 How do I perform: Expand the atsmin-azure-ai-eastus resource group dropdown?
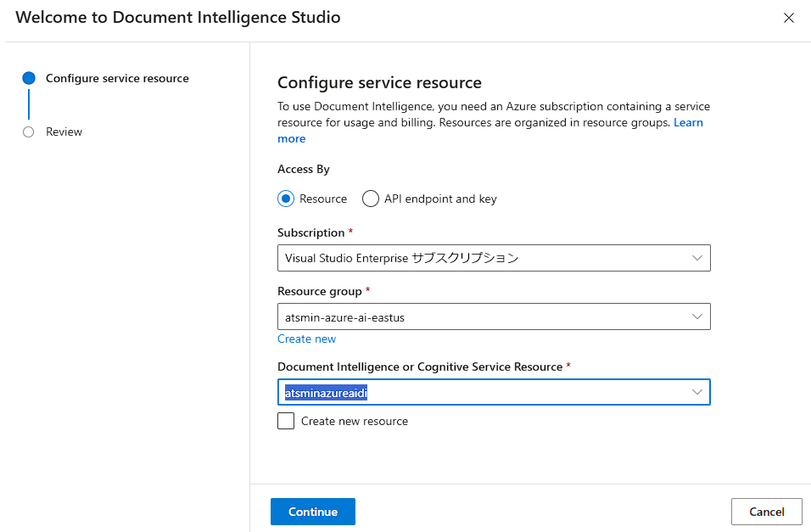click(484, 316)
